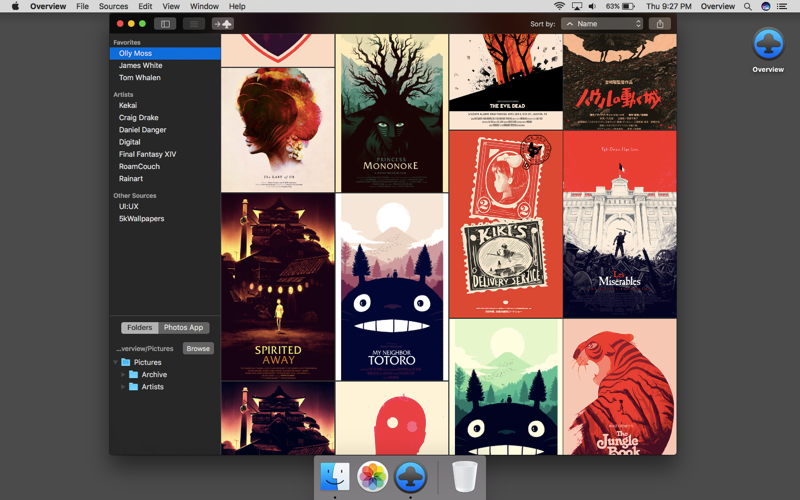
Task: Select RoamCouch under Artists
Action: click(165, 166)
